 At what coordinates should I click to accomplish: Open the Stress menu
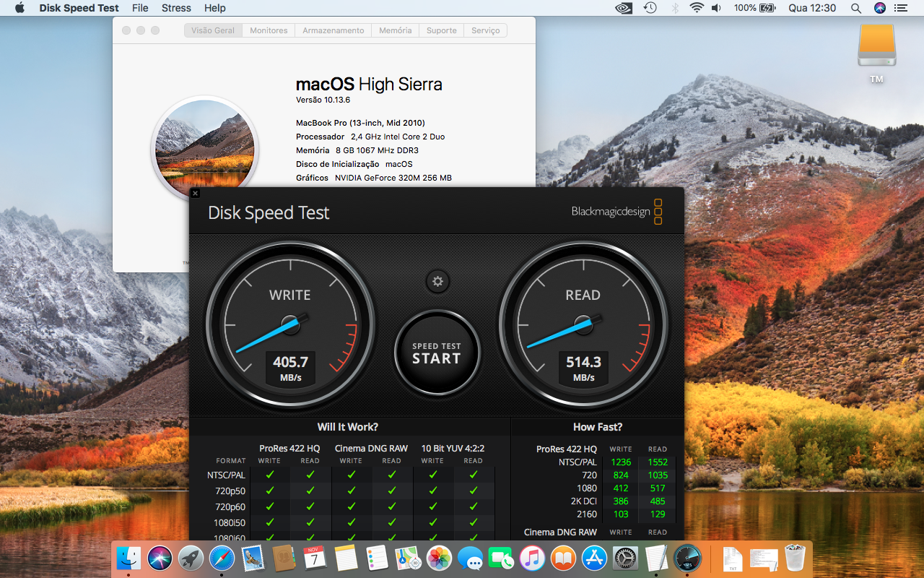pos(176,8)
